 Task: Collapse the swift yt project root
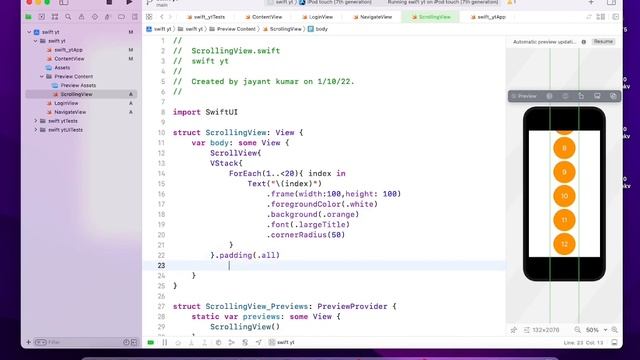[x=29, y=32]
